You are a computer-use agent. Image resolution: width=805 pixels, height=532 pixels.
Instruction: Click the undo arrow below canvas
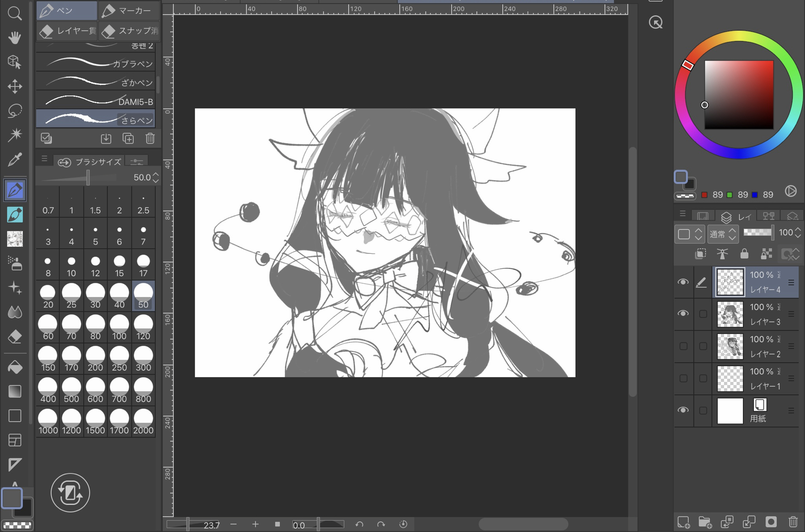359,524
